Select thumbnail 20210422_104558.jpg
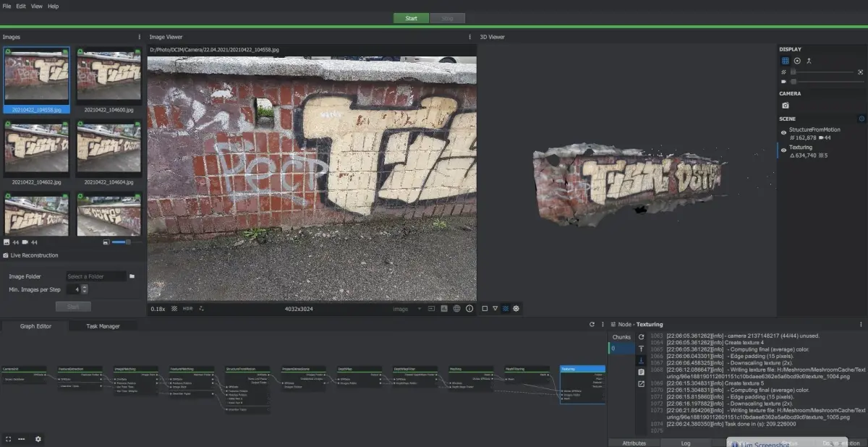868x447 pixels. (36, 80)
